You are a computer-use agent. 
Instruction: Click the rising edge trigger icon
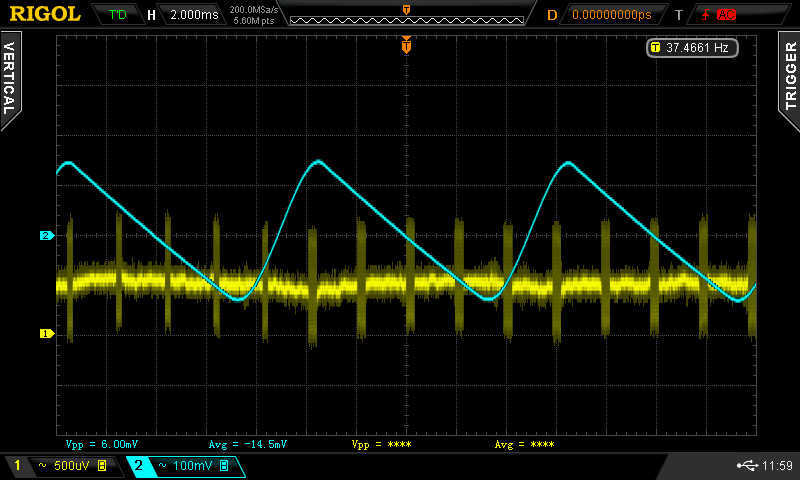[x=705, y=15]
